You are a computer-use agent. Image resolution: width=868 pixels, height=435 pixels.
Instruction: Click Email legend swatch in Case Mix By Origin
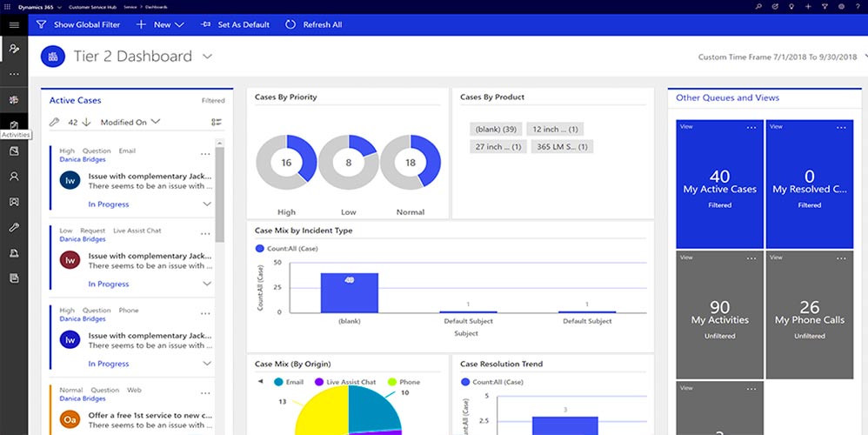tap(278, 382)
